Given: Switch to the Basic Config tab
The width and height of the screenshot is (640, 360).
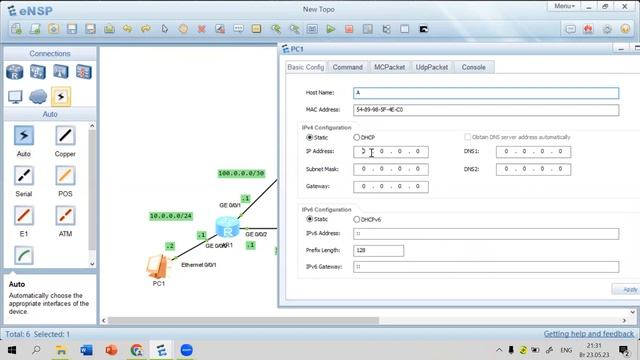Looking at the screenshot, I should [x=305, y=67].
